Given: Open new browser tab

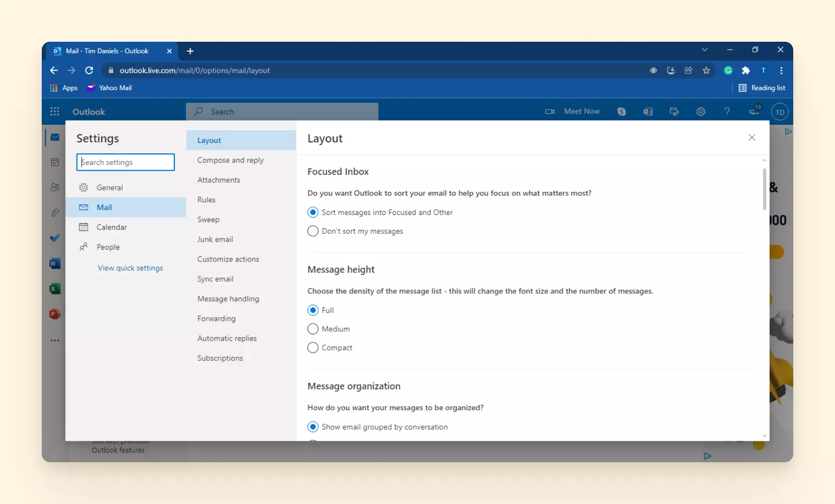Looking at the screenshot, I should (190, 51).
